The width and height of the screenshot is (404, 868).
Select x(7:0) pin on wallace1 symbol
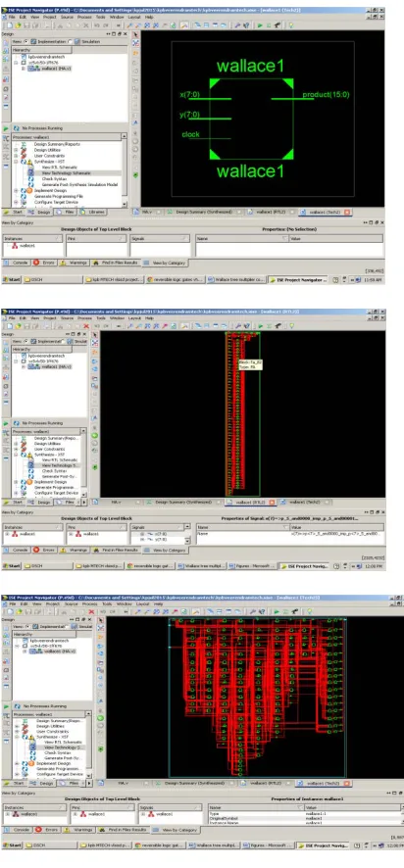[189, 95]
